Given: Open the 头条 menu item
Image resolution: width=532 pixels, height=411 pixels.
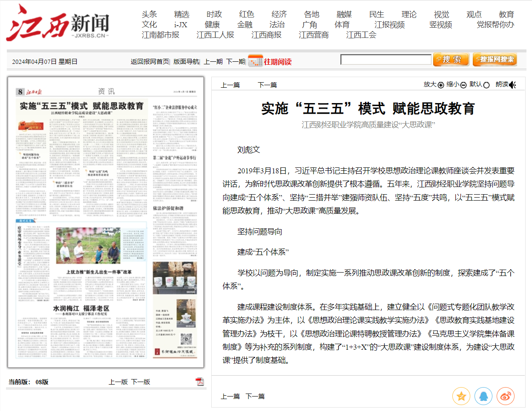Looking at the screenshot, I should pos(149,14).
